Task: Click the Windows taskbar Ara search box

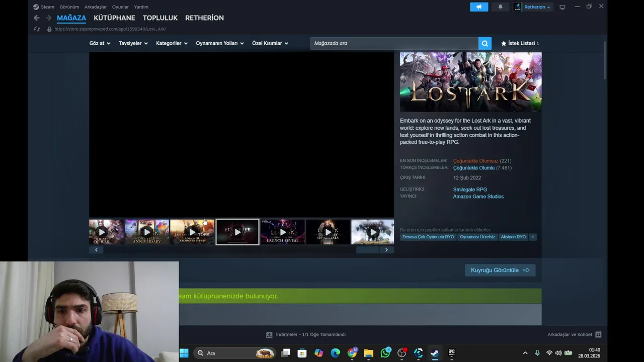Action: click(x=235, y=353)
